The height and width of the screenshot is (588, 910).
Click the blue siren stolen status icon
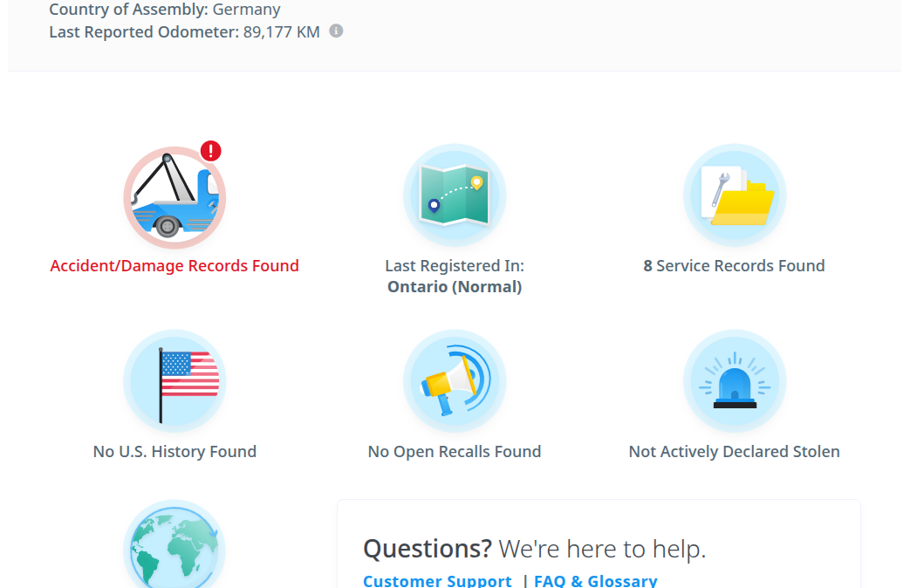pos(735,381)
